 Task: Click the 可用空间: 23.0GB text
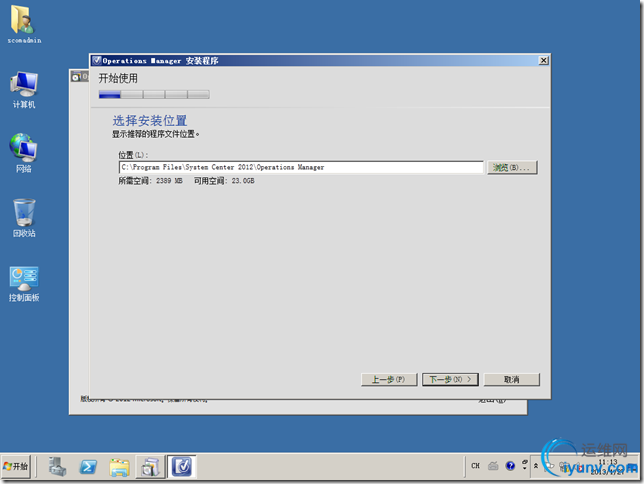(224, 181)
